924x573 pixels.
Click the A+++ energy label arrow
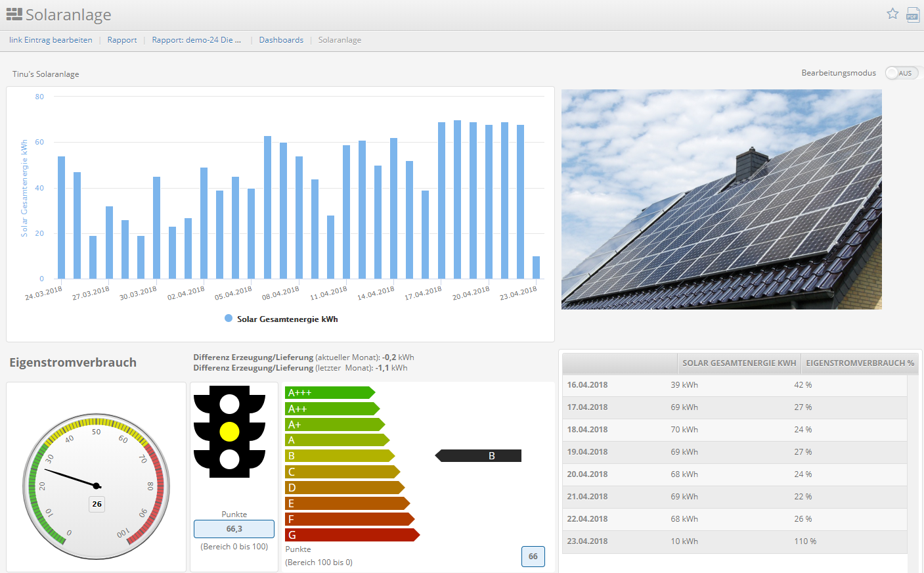(330, 393)
